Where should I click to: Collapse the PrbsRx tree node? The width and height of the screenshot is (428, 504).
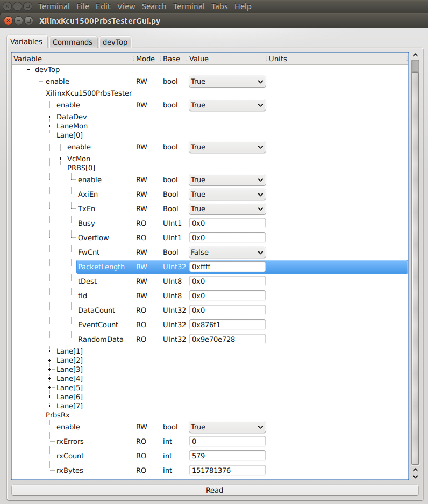tap(39, 415)
